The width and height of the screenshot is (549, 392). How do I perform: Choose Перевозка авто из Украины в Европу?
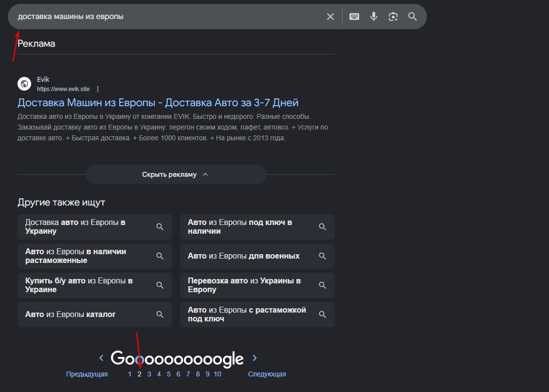pos(257,285)
